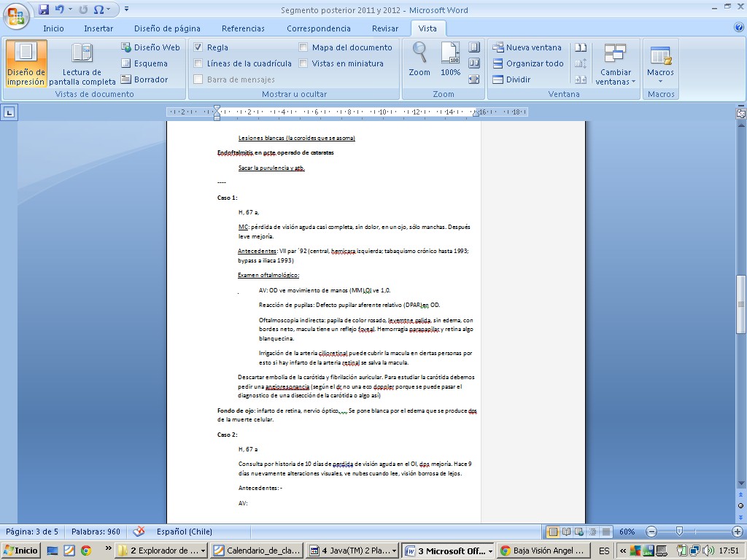Save the document using the Quick Access icon

(44, 9)
